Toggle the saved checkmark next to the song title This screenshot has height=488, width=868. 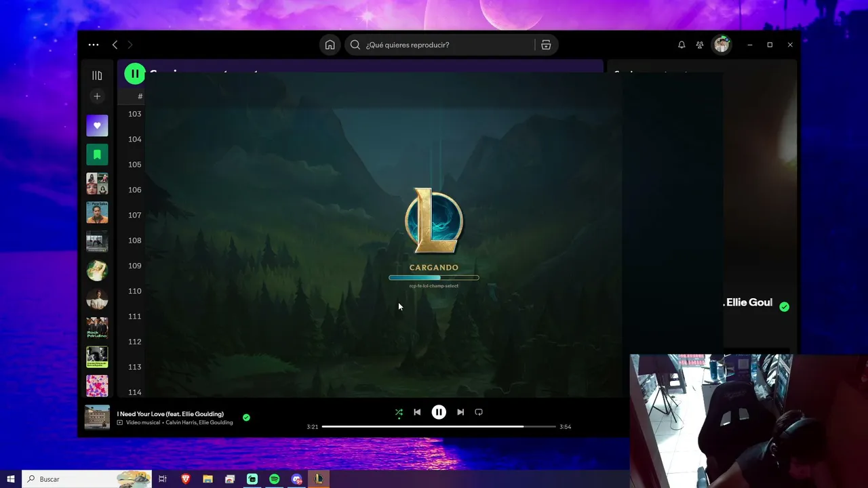(x=246, y=418)
